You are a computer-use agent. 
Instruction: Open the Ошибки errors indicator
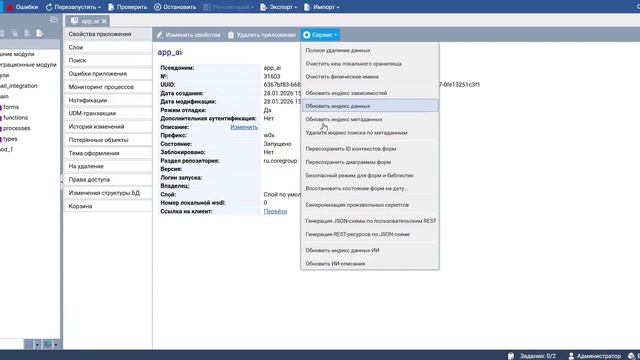pyautogui.click(x=22, y=7)
